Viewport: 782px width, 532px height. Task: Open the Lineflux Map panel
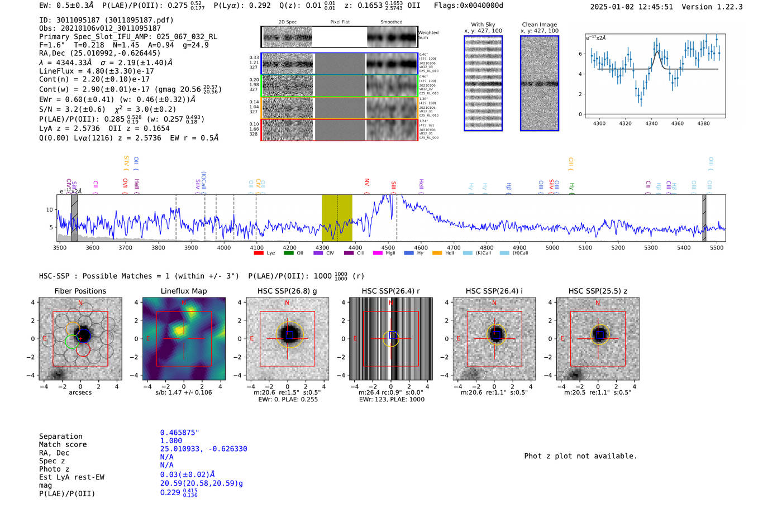click(184, 339)
